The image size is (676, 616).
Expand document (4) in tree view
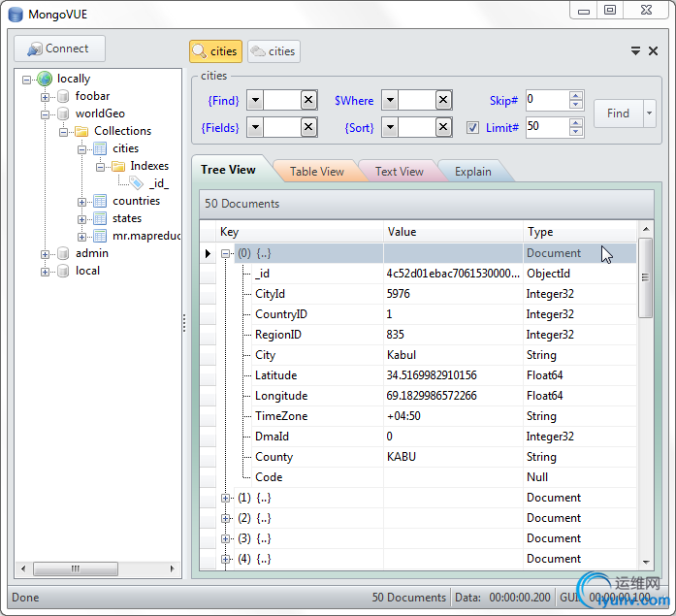tap(225, 559)
